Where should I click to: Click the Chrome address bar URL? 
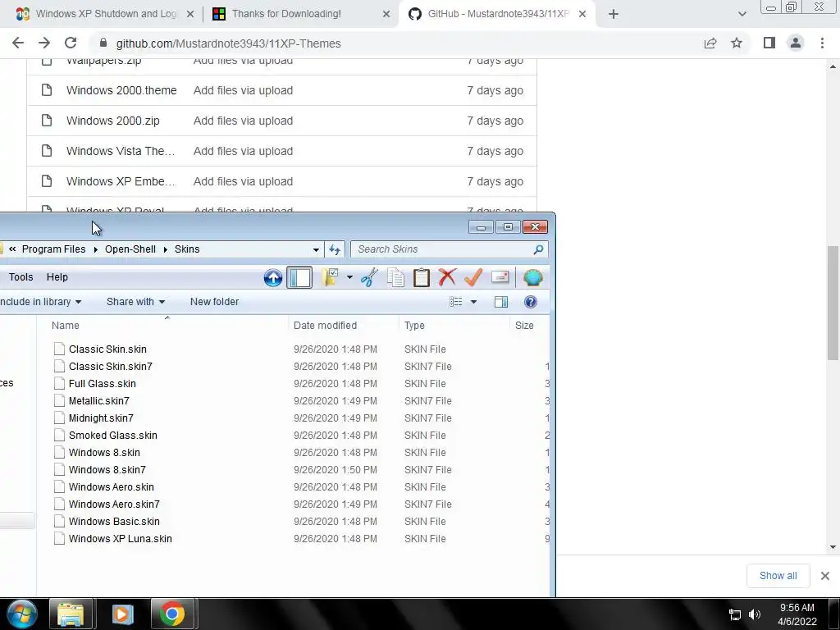click(x=228, y=43)
